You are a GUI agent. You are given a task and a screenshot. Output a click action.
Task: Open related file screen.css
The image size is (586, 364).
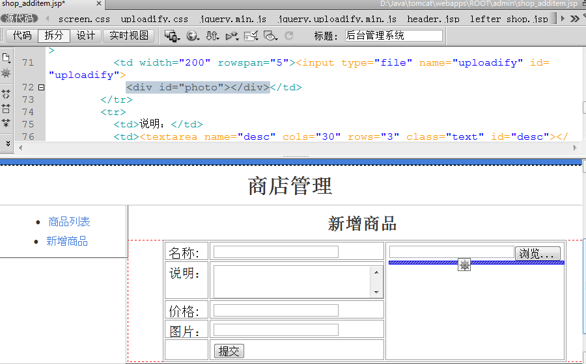pyautogui.click(x=84, y=19)
